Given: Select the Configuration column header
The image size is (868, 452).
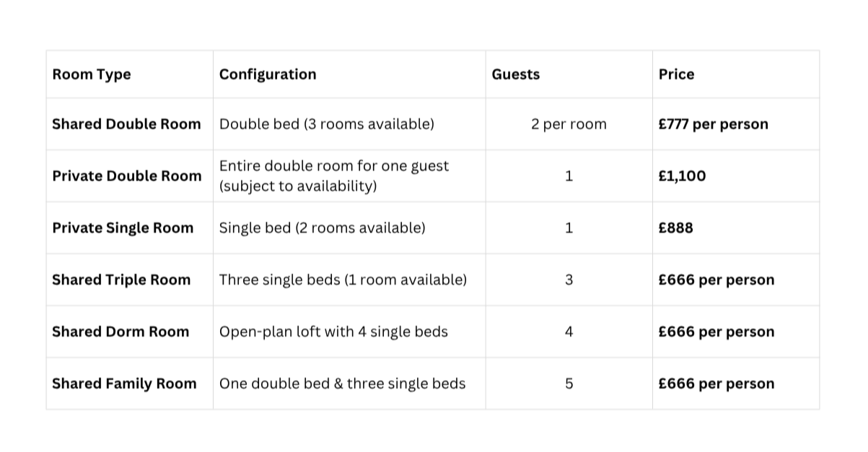Looking at the screenshot, I should tap(268, 74).
